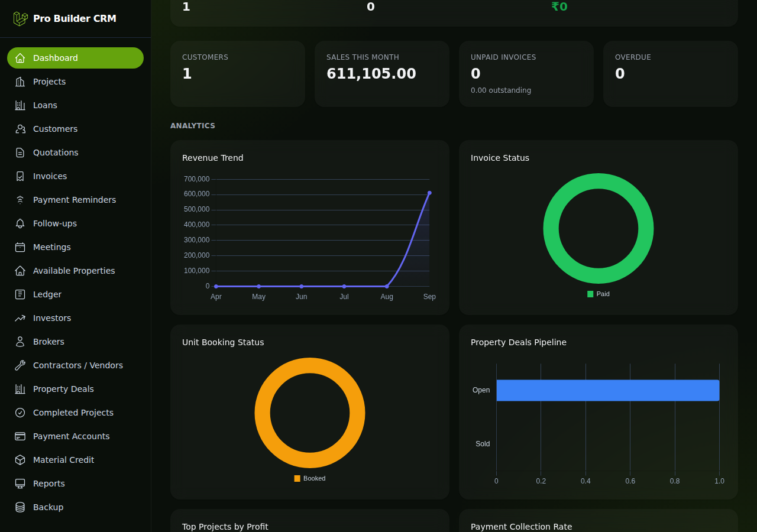Click the Available Properties house icon
Screen dimensions: 757x532
20,271
